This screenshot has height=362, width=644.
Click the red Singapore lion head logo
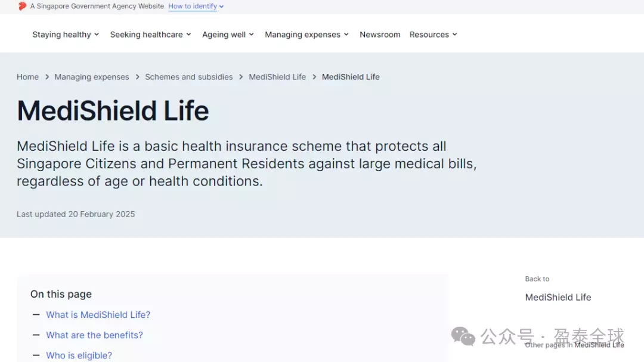click(x=22, y=6)
